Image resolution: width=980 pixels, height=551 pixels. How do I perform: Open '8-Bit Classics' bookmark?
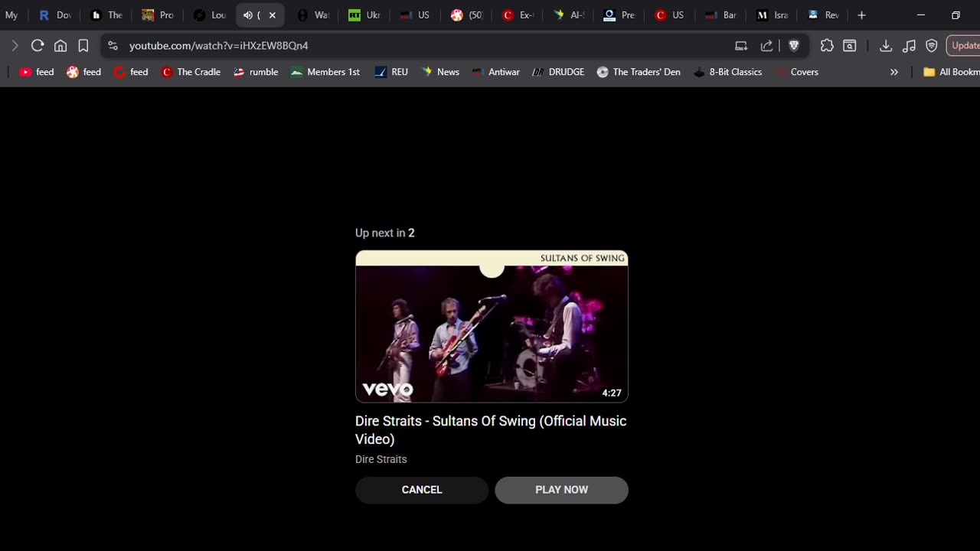click(727, 72)
